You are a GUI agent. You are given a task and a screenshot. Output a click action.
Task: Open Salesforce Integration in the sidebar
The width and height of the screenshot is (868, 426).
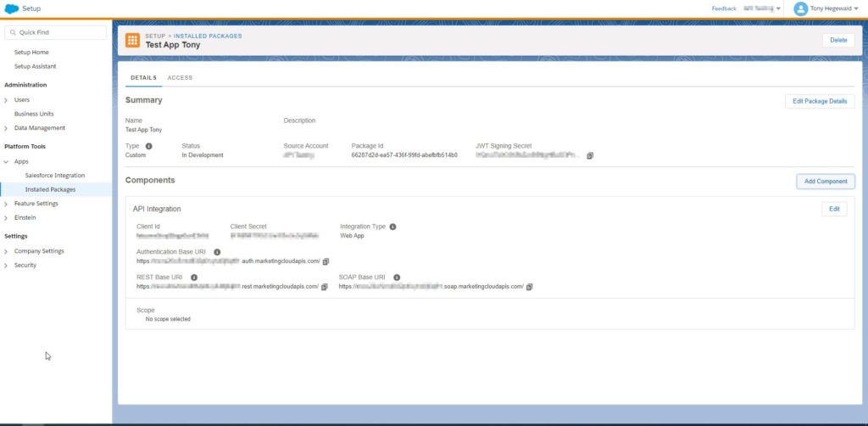pos(55,175)
